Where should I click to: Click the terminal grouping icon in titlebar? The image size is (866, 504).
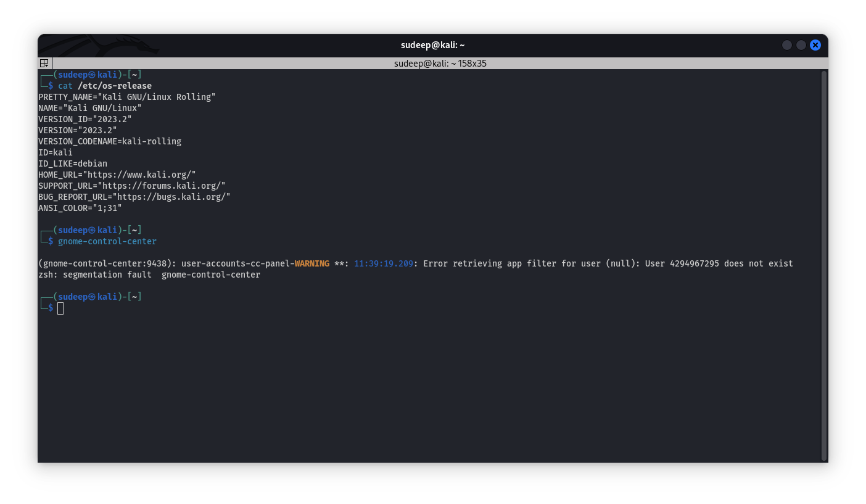(44, 63)
